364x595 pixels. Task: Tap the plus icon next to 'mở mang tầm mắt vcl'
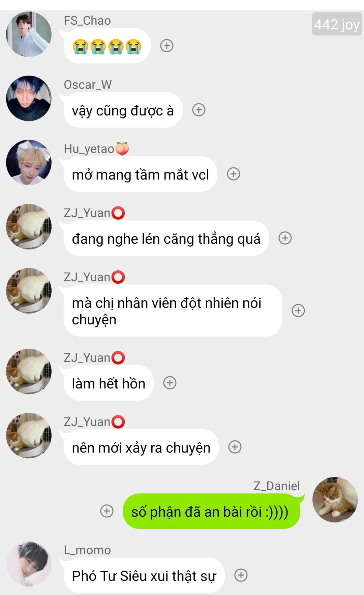click(234, 174)
